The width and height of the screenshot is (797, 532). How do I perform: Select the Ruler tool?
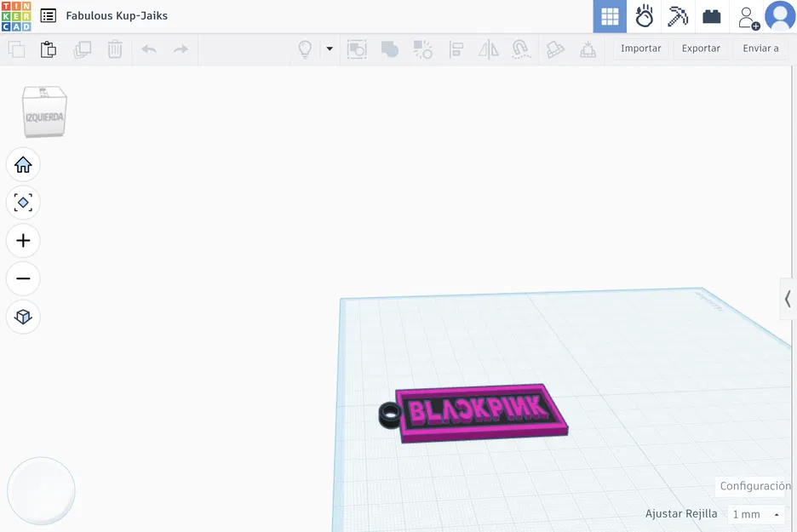(x=588, y=49)
